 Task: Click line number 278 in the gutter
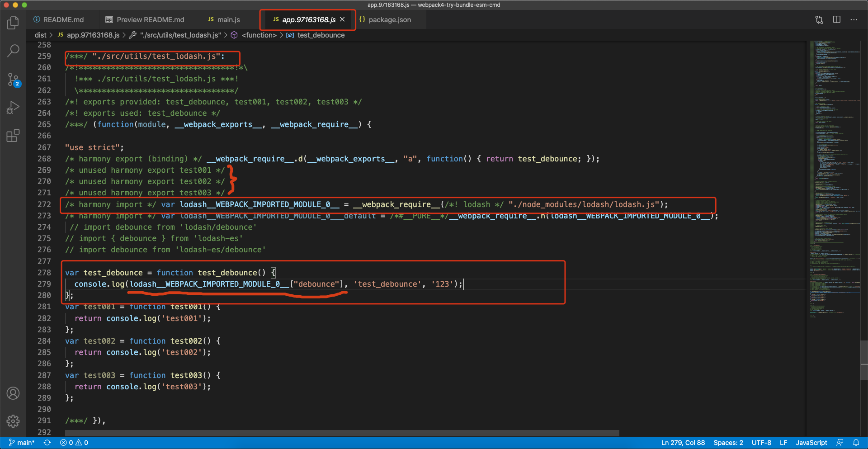(44, 273)
